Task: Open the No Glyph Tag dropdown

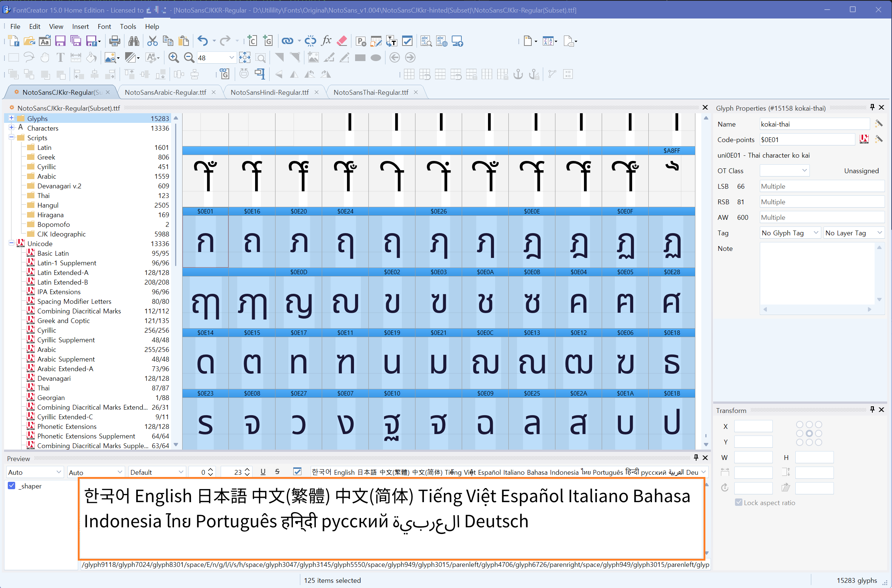Action: [789, 233]
